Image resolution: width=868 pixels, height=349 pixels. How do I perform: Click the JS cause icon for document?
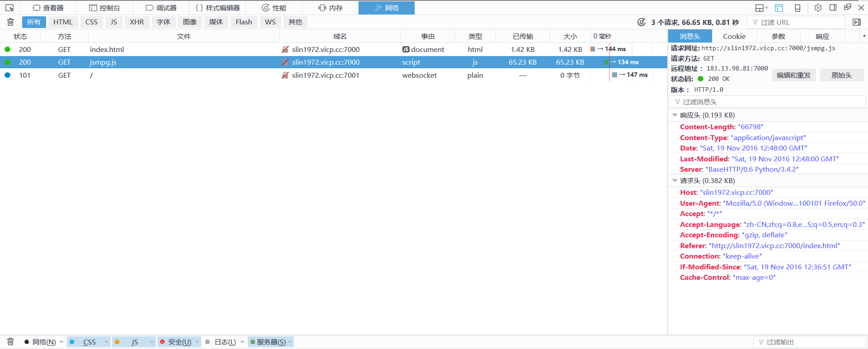point(406,49)
